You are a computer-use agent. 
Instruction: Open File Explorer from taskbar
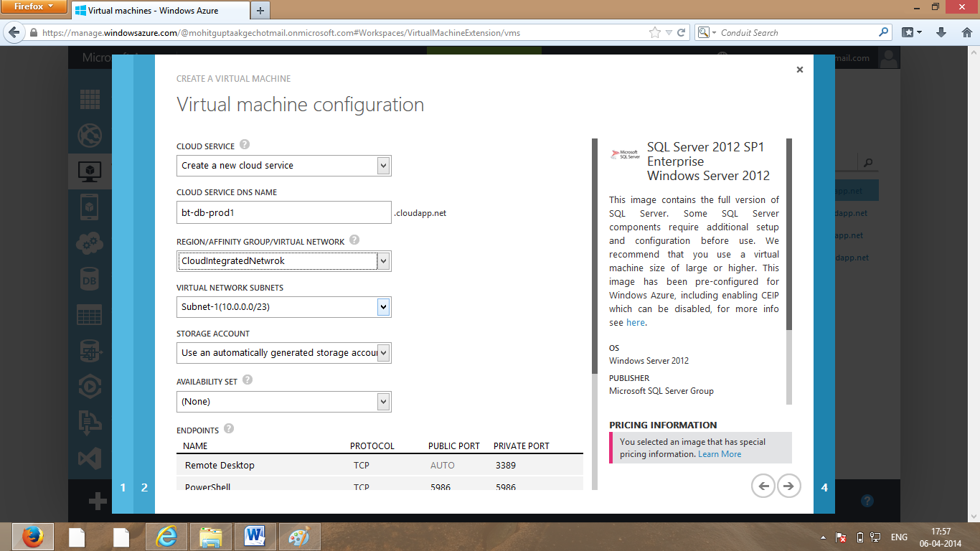coord(211,537)
